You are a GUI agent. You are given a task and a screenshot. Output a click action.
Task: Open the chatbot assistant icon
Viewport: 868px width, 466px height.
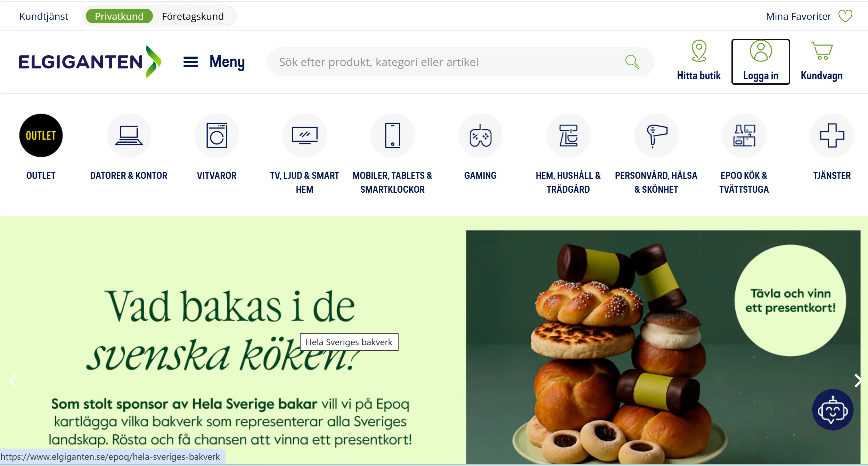point(833,410)
